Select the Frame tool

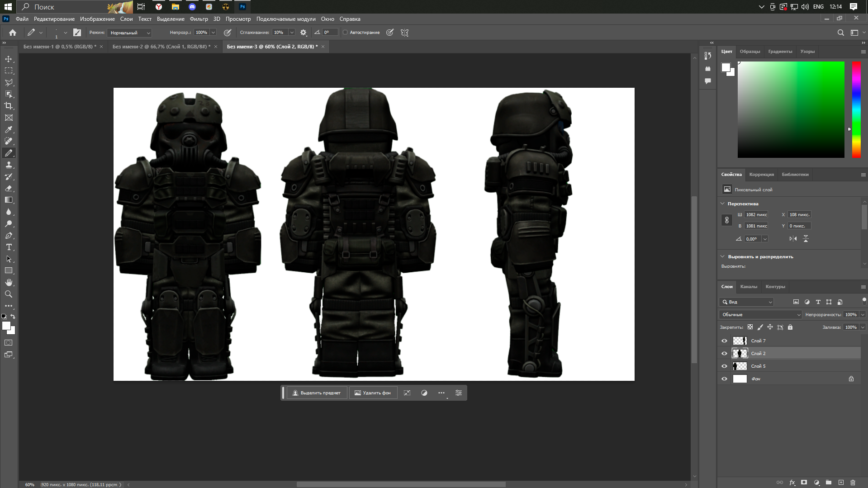click(x=9, y=118)
